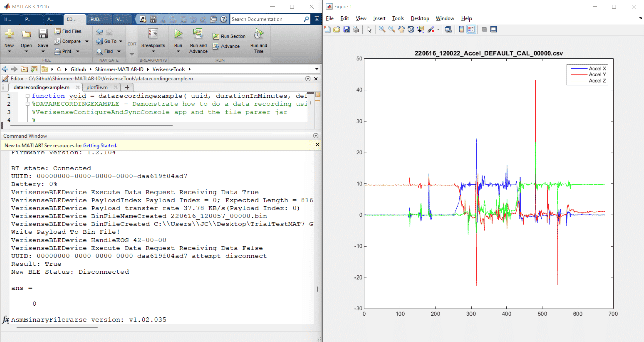Print the figure with the printer icon
Screen dimensions: 644x342
coord(356,29)
